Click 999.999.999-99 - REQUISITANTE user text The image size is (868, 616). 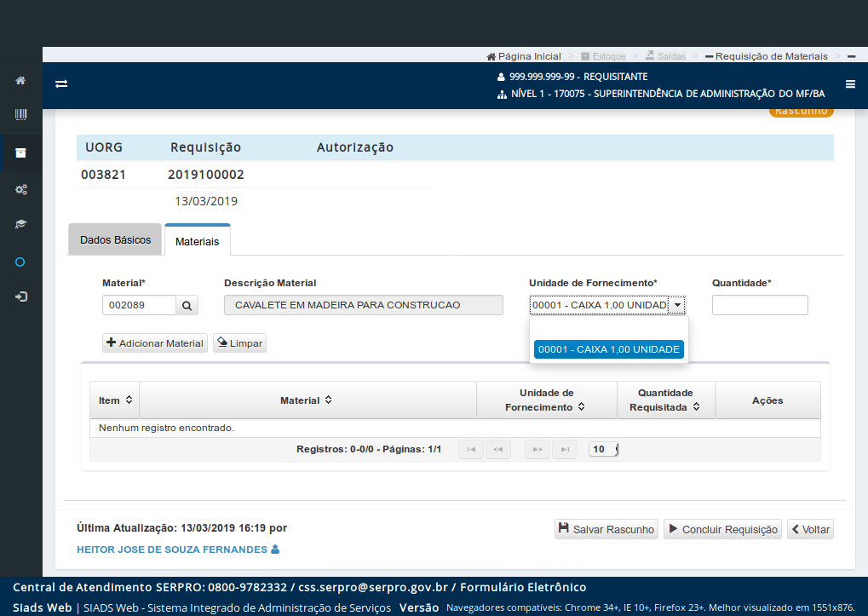[578, 77]
